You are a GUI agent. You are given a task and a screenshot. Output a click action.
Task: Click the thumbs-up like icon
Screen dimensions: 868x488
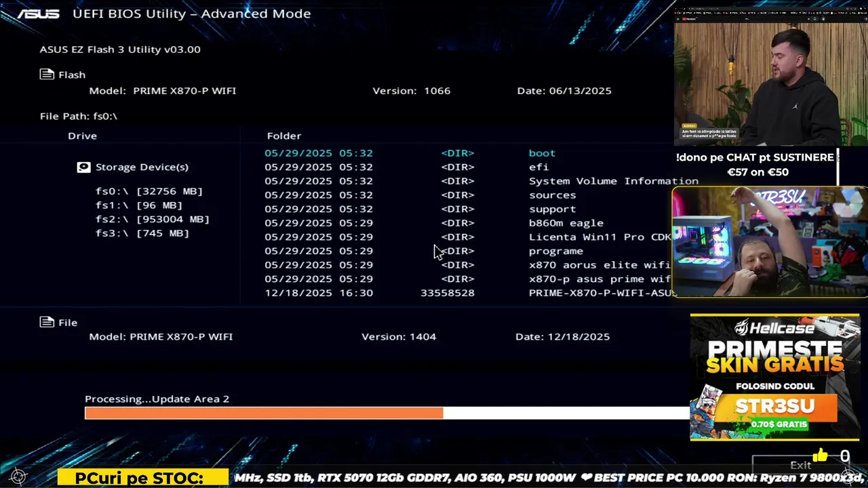pyautogui.click(x=820, y=455)
